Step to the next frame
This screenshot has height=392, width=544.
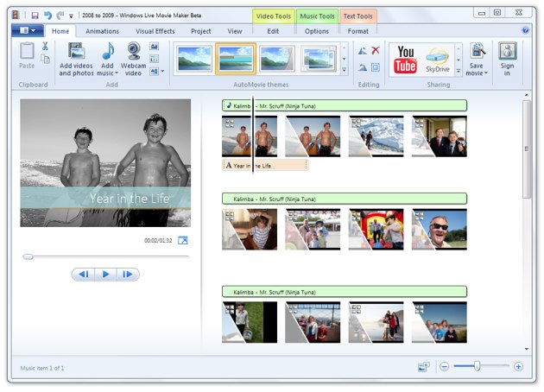tap(127, 275)
